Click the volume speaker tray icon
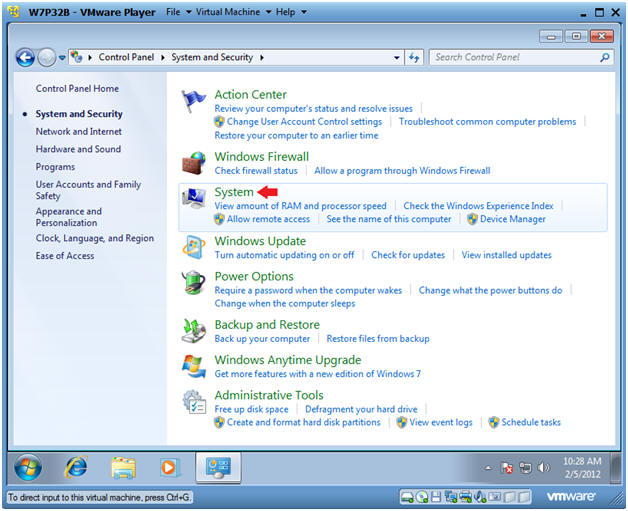The height and width of the screenshot is (511, 628). click(543, 467)
